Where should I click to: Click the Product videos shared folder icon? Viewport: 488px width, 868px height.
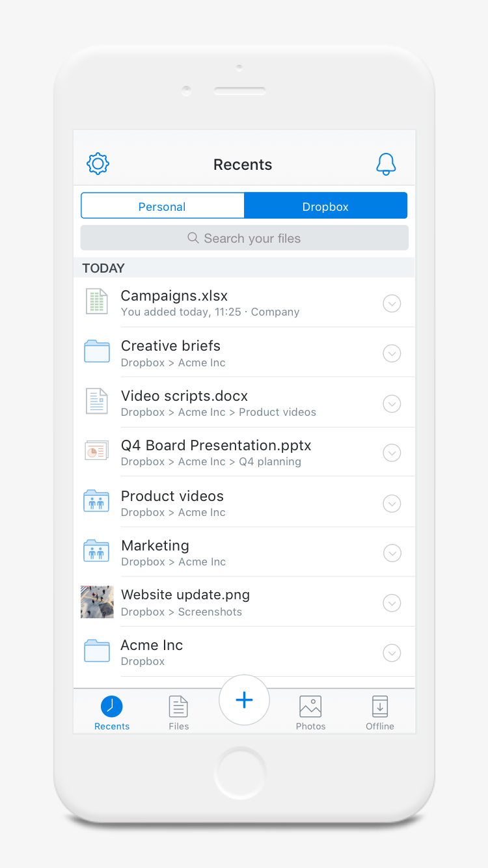point(97,501)
